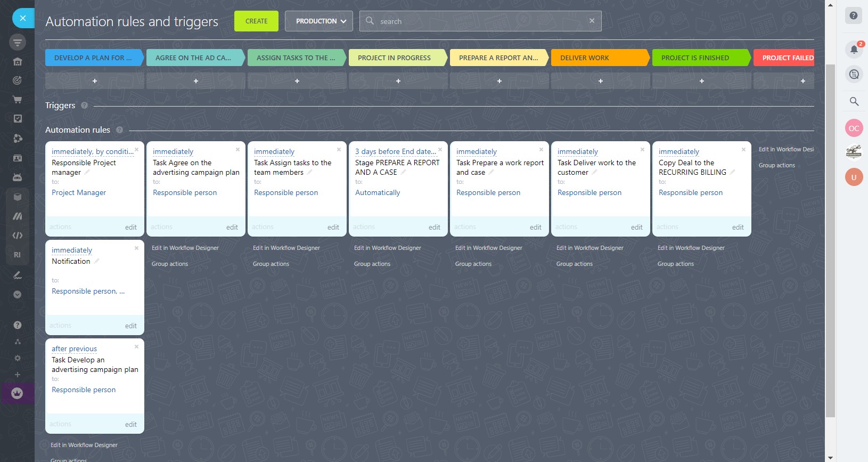This screenshot has width=868, height=462.
Task: Click edit on the Notification rule card
Action: [130, 326]
